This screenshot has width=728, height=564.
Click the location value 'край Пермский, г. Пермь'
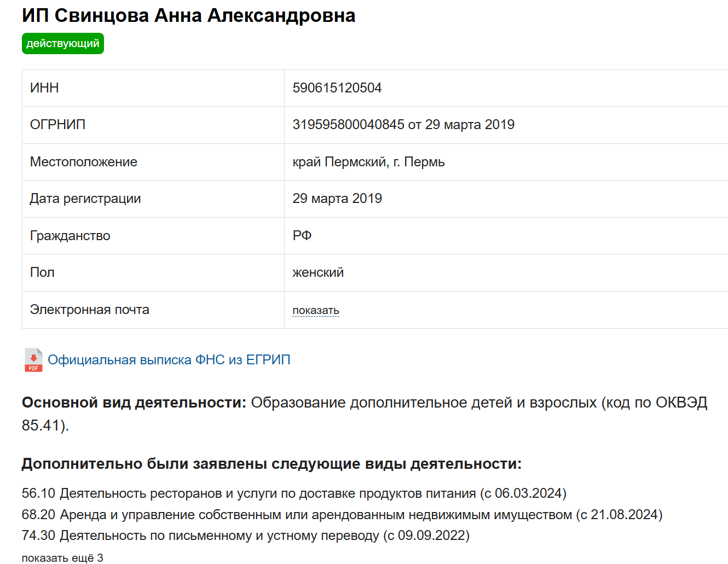coord(368,162)
